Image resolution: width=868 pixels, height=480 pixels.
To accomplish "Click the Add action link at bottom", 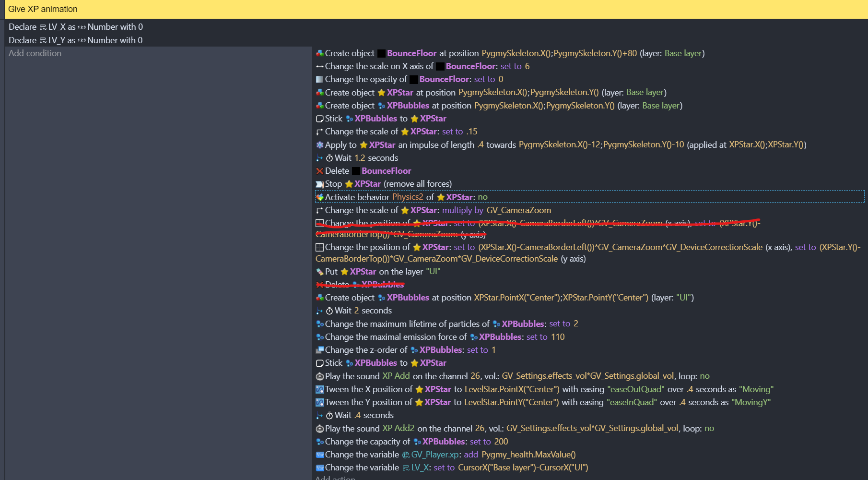I will (x=335, y=478).
